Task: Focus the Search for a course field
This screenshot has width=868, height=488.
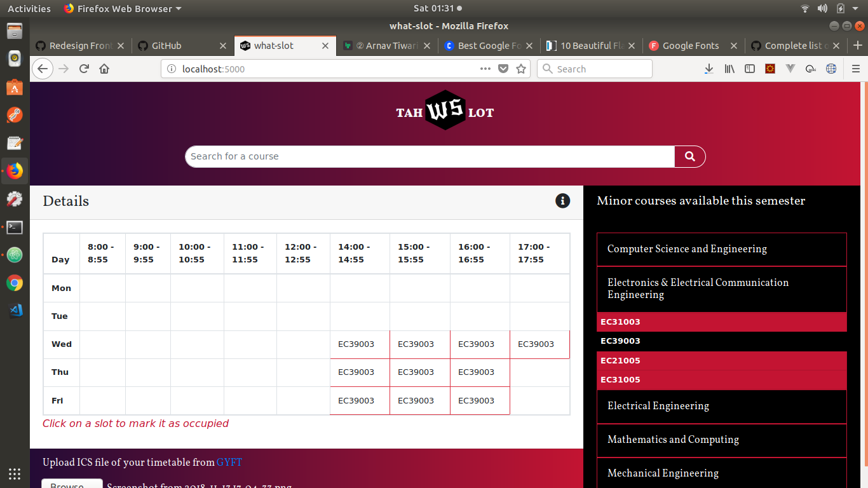Action: coord(430,156)
